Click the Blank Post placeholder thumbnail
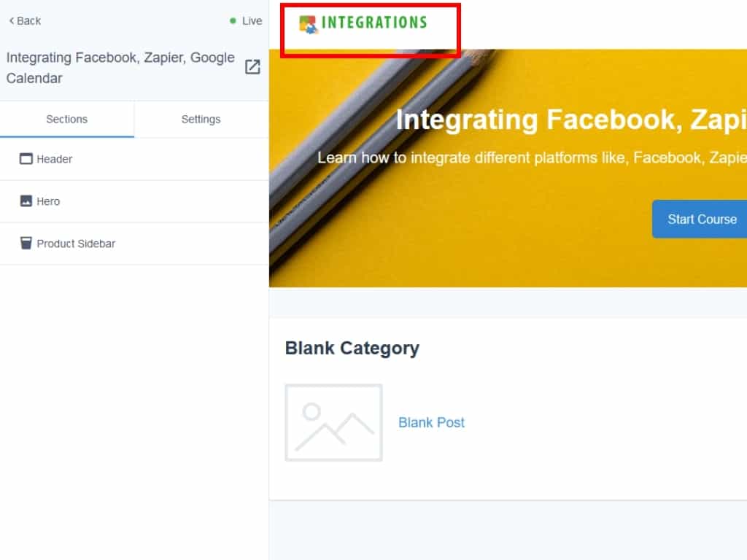 point(333,422)
